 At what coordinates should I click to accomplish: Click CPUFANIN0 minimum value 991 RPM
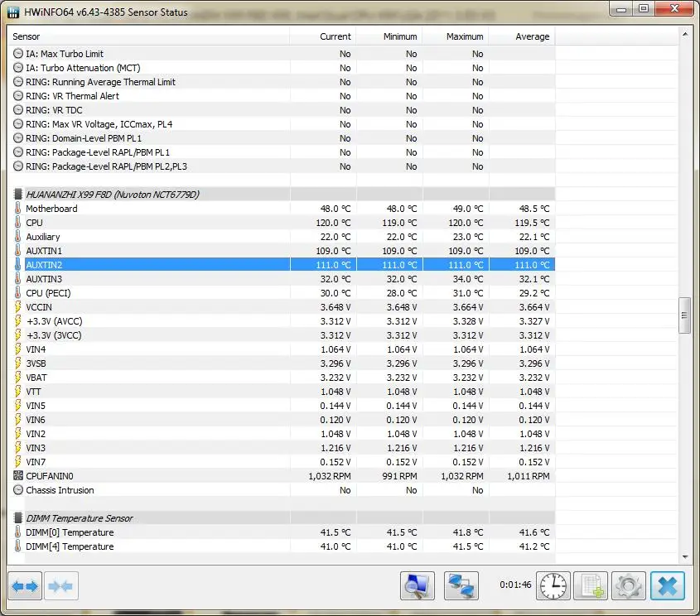(x=399, y=476)
